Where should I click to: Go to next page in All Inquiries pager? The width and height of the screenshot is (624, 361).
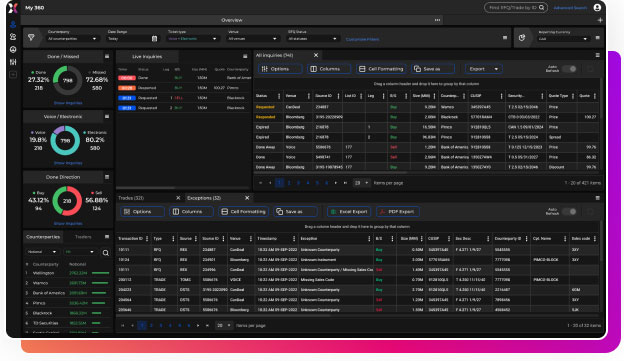point(335,183)
